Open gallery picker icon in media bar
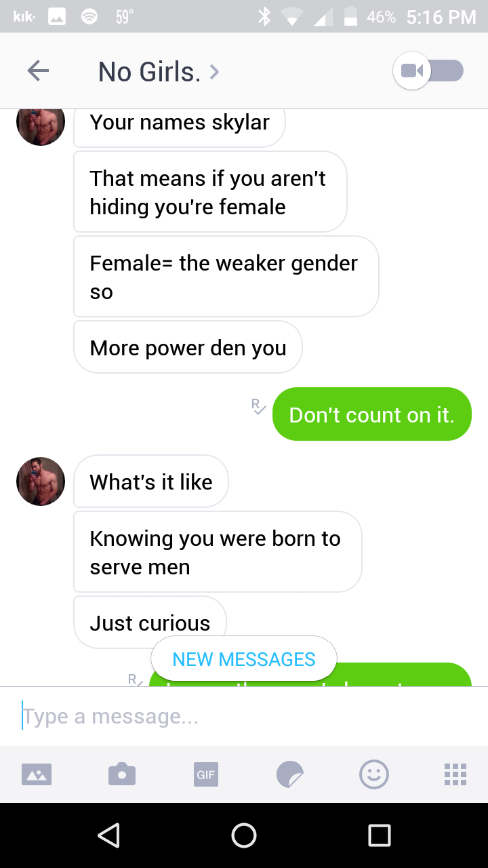The width and height of the screenshot is (488, 868). (36, 774)
